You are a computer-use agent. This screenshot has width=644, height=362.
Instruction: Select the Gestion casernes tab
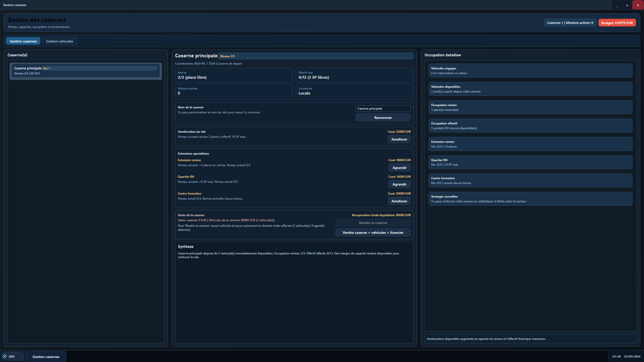[x=23, y=41]
